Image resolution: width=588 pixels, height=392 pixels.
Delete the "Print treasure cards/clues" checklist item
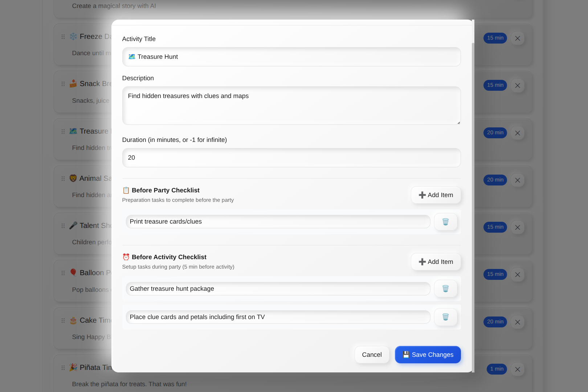(x=445, y=222)
